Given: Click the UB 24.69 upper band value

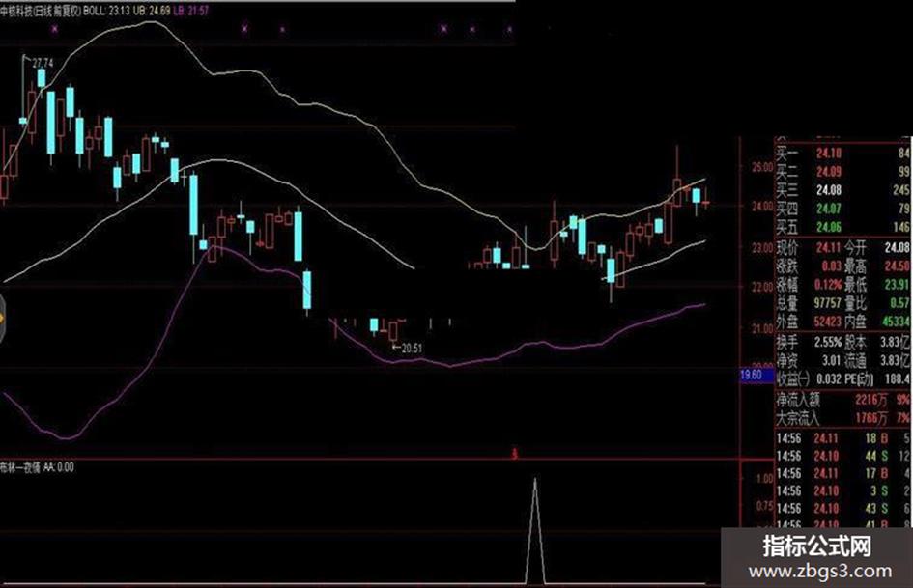Looking at the screenshot, I should 152,11.
